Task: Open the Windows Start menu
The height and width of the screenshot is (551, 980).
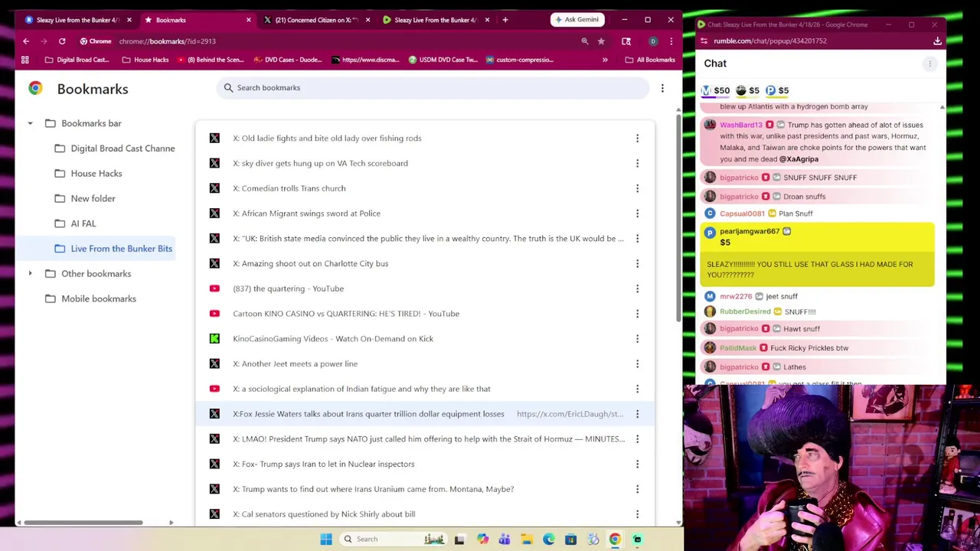Action: [x=326, y=540]
